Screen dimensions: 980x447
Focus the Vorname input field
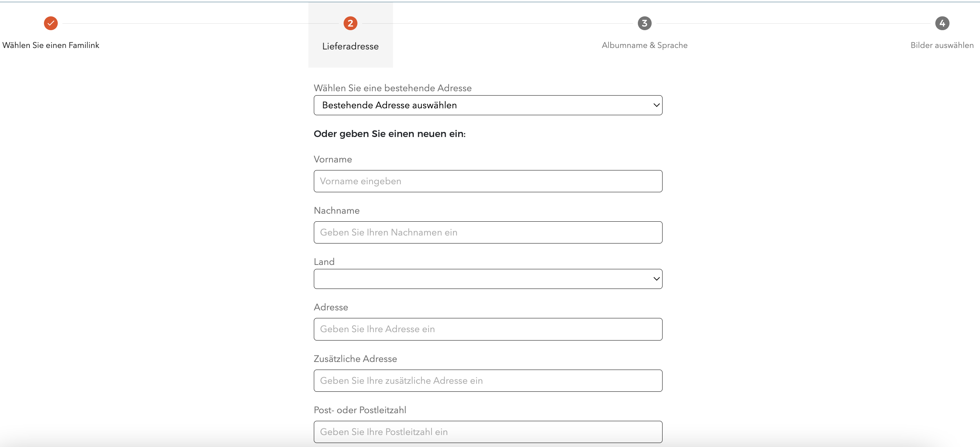click(488, 181)
